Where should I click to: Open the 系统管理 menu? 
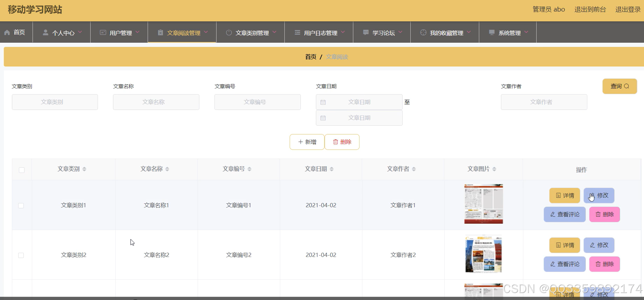pos(508,32)
